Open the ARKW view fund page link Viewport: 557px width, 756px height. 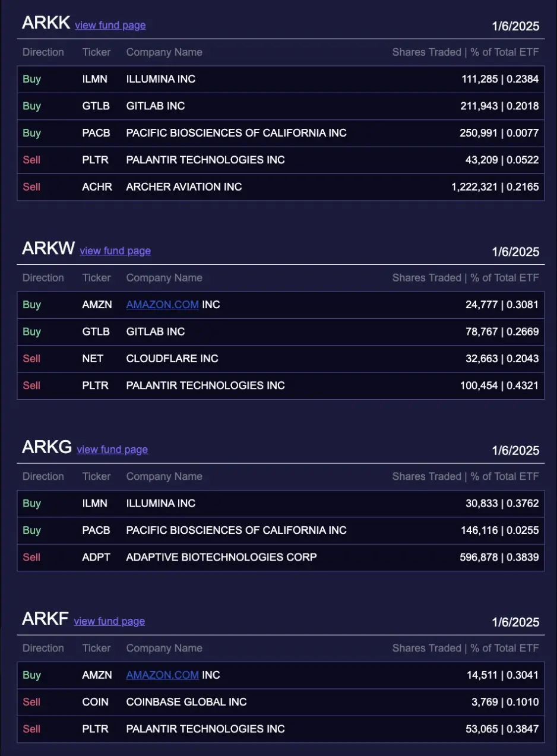coord(115,251)
